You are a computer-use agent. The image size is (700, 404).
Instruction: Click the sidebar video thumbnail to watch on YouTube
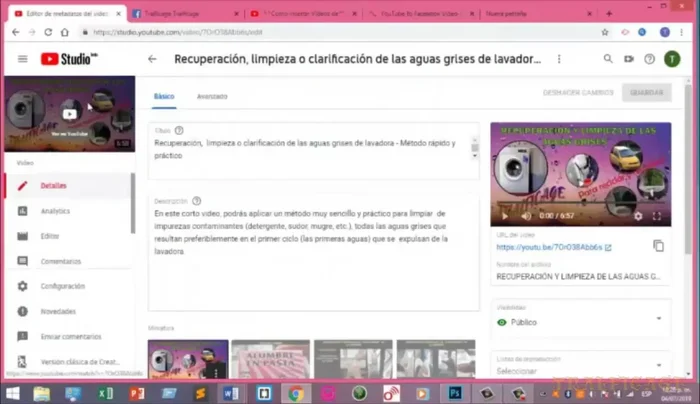(69, 114)
